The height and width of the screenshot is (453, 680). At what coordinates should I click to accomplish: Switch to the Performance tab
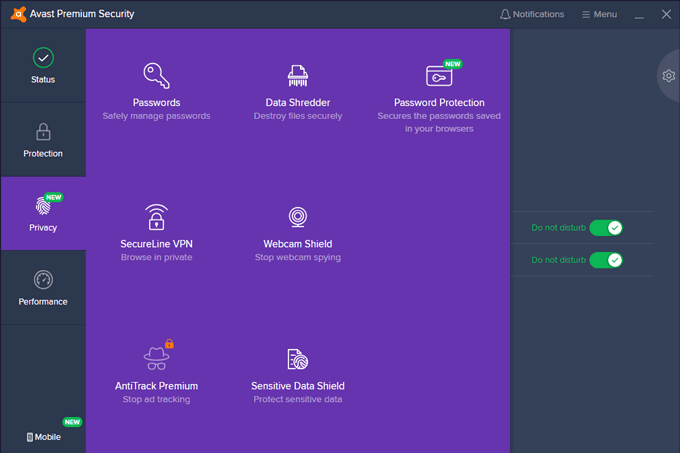click(43, 288)
